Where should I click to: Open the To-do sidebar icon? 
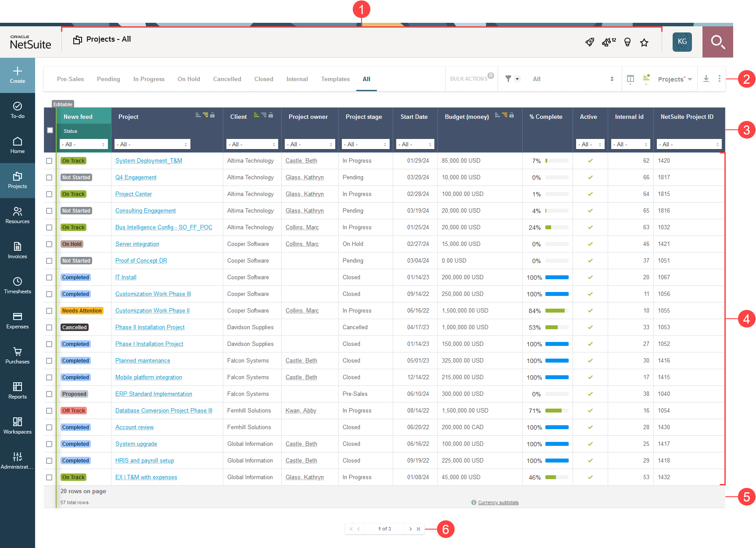point(18,107)
